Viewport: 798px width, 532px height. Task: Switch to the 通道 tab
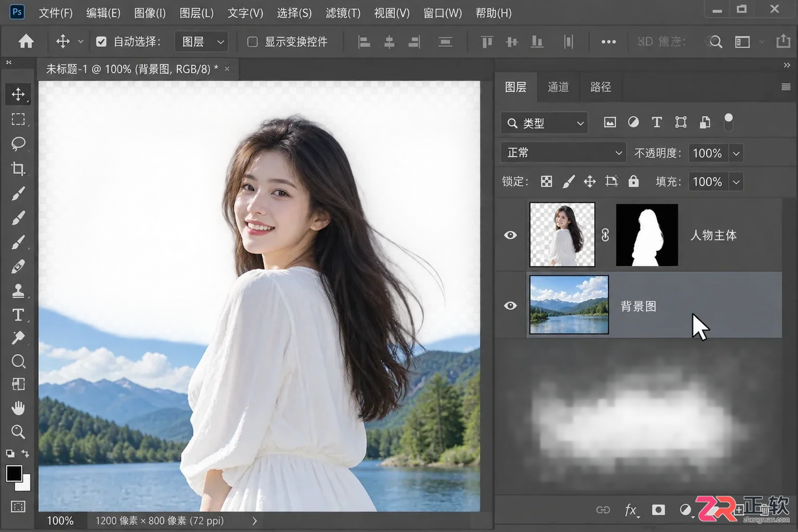click(x=558, y=87)
